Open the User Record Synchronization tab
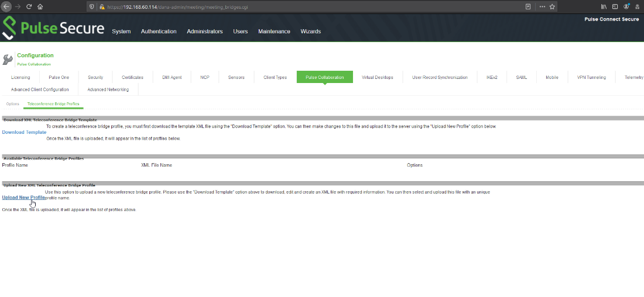The width and height of the screenshot is (644, 297). pyautogui.click(x=440, y=77)
